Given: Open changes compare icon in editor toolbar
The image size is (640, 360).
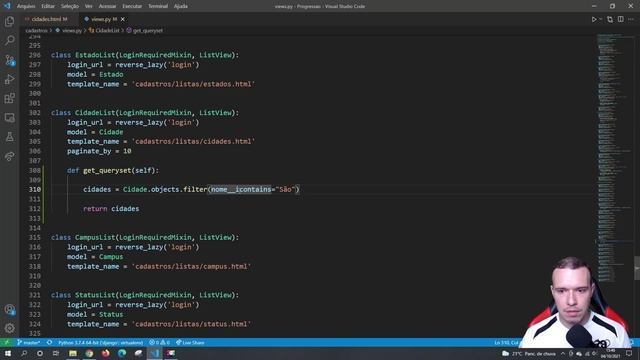Looking at the screenshot, I should 610,19.
